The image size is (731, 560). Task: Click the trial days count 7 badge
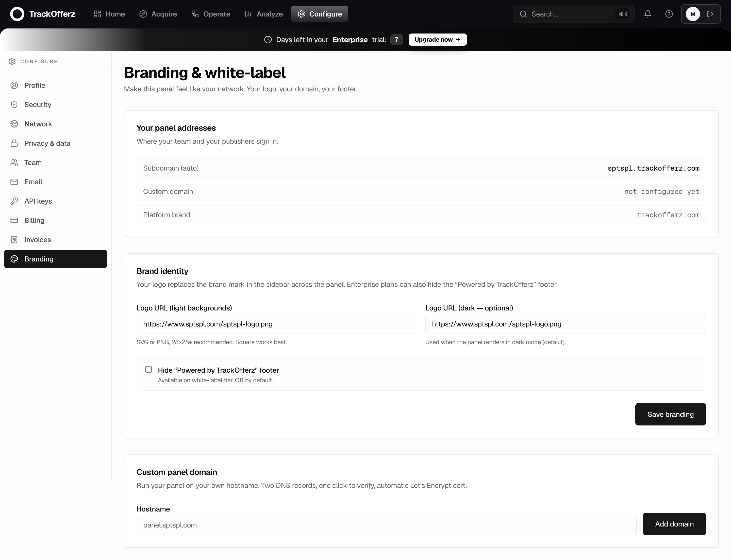(x=397, y=40)
